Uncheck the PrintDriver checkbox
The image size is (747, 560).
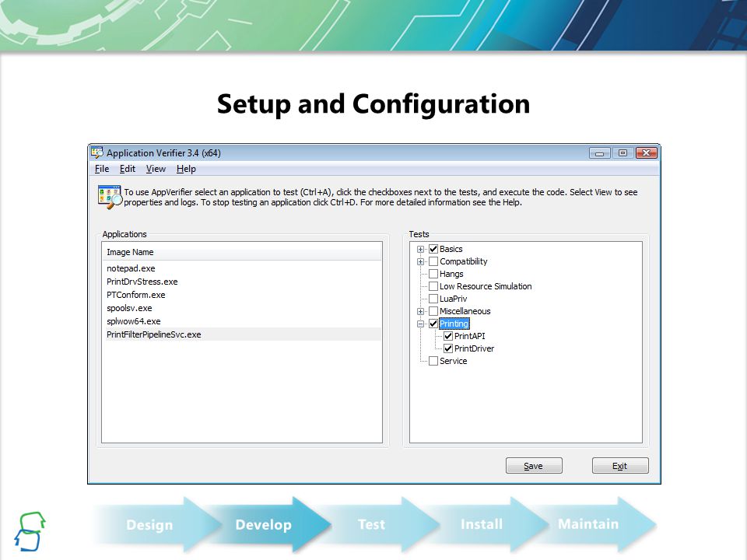448,348
